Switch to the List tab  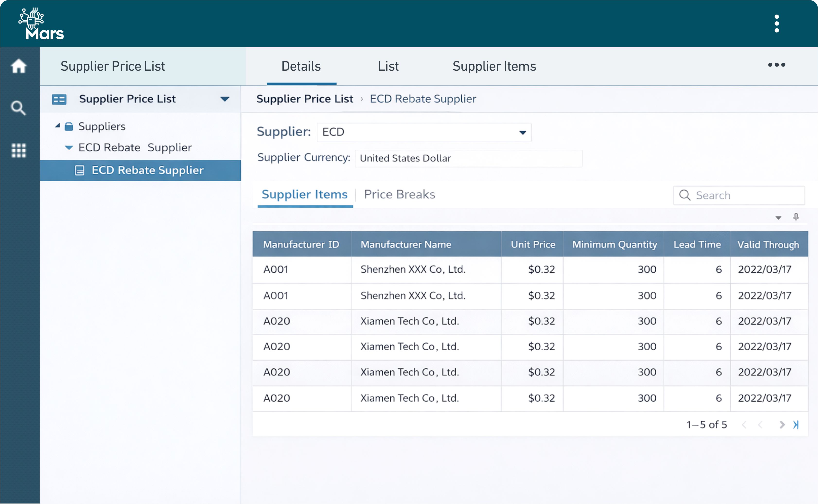pos(388,66)
